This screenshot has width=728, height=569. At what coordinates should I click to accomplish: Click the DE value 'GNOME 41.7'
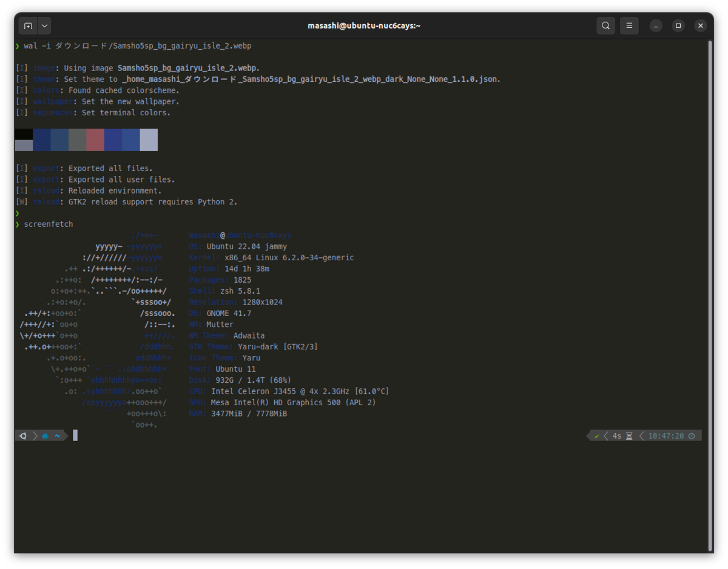(229, 314)
